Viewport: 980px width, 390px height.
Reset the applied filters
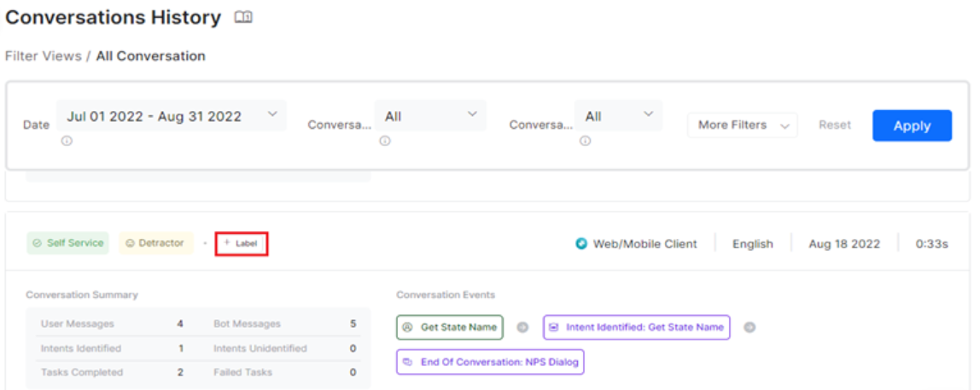pyautogui.click(x=834, y=125)
